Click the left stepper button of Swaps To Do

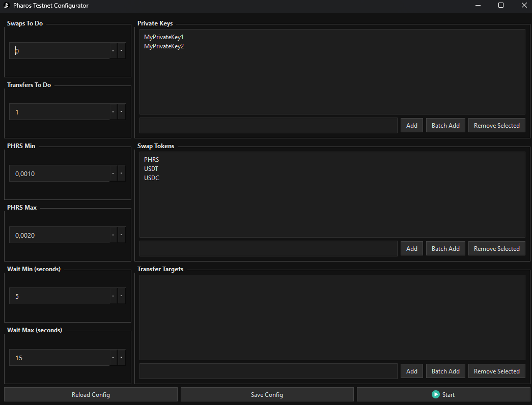click(113, 51)
